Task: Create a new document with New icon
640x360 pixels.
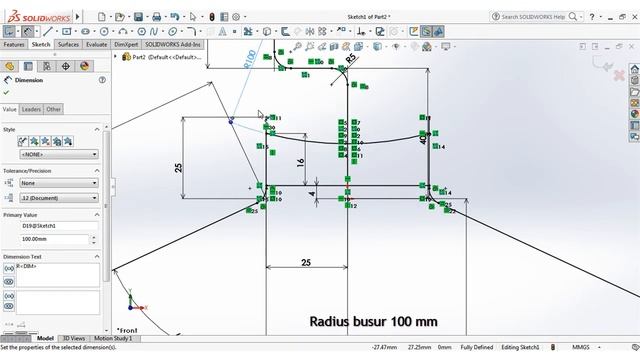Action: (102, 17)
